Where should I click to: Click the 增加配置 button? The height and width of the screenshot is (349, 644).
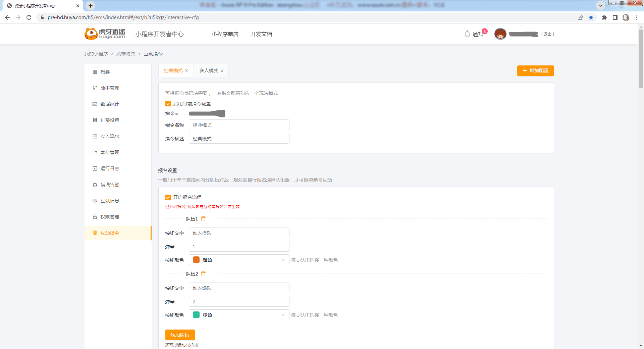coord(535,71)
